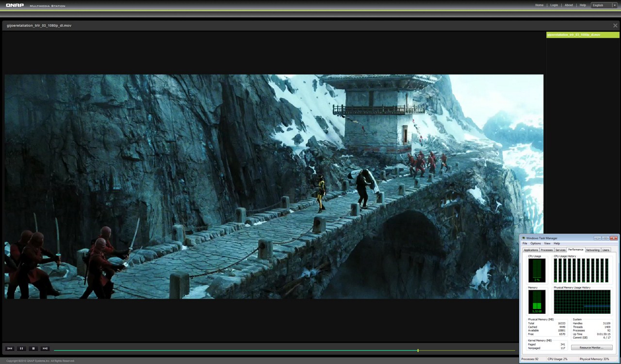
Task: Maximize the Windows Task Manager window
Action: pos(605,238)
